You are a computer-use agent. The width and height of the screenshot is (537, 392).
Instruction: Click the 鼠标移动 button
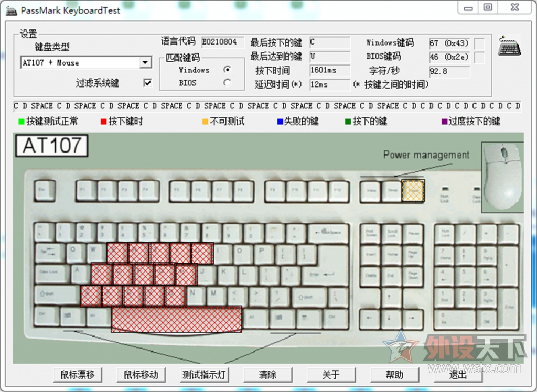click(x=141, y=375)
